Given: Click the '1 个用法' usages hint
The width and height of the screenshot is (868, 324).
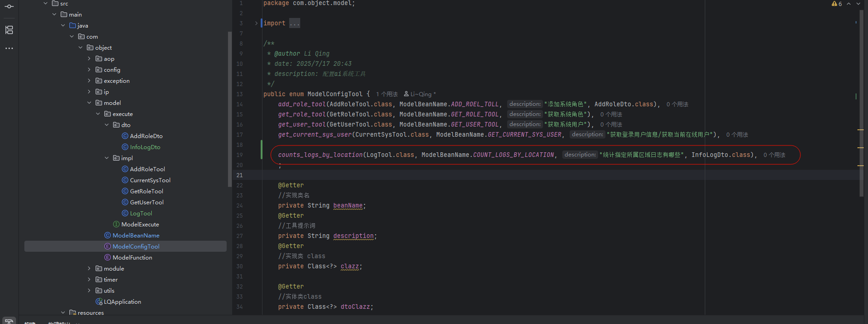Looking at the screenshot, I should coord(387,94).
